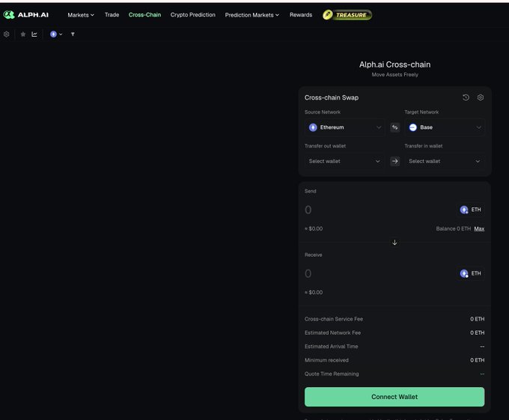Choose the Receive token ETH
Image resolution: width=509 pixels, height=420 pixels.
470,273
